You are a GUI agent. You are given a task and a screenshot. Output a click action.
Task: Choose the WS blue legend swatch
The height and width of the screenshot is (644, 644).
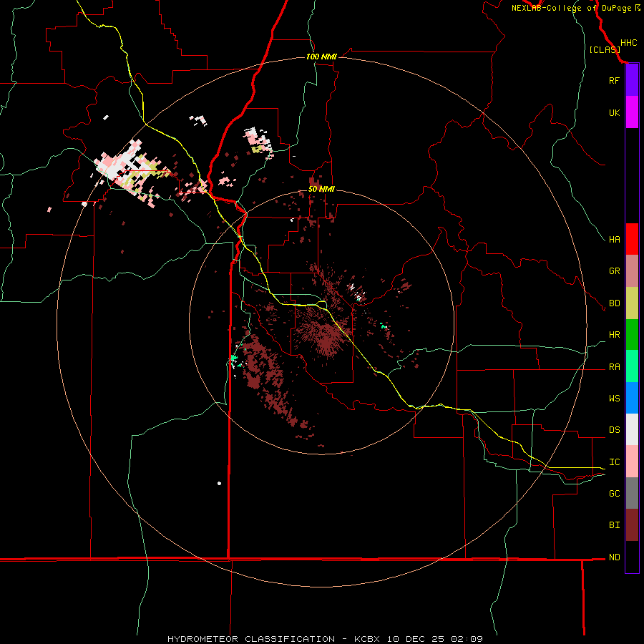tap(632, 398)
